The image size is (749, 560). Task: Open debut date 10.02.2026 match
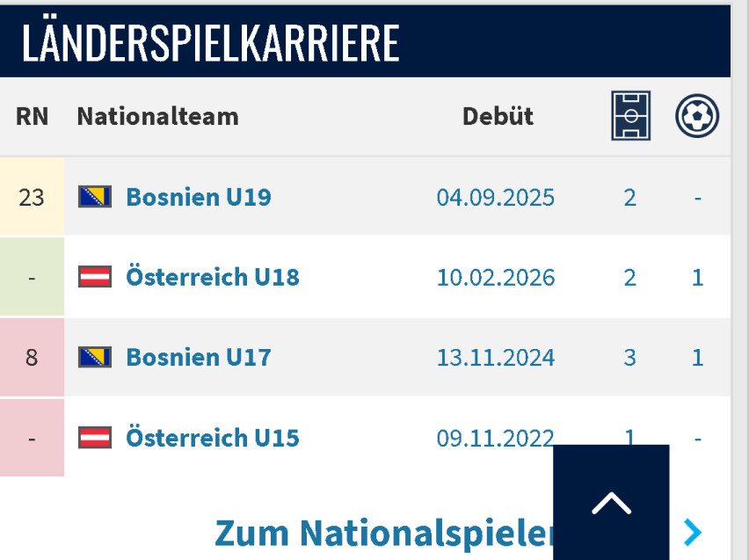pos(495,279)
